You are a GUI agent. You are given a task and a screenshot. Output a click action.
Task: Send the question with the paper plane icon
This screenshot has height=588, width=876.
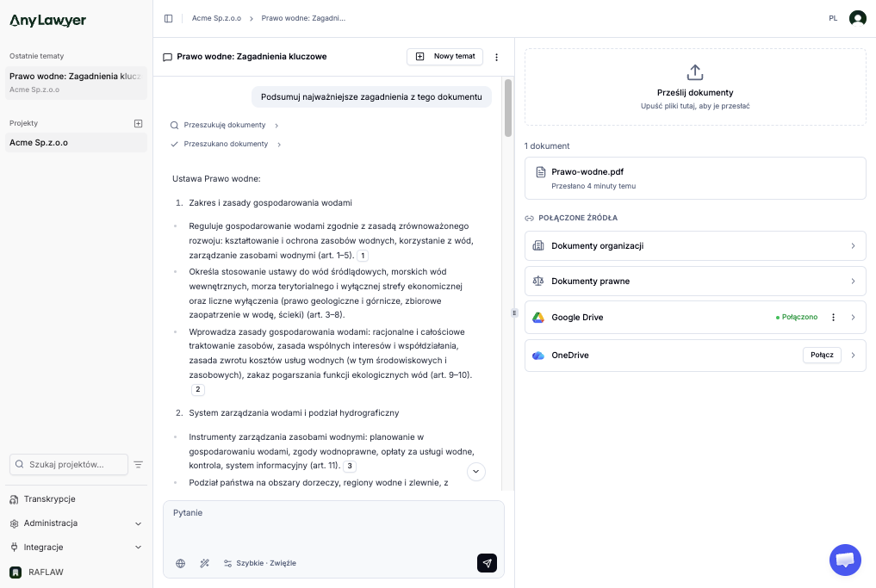(487, 563)
